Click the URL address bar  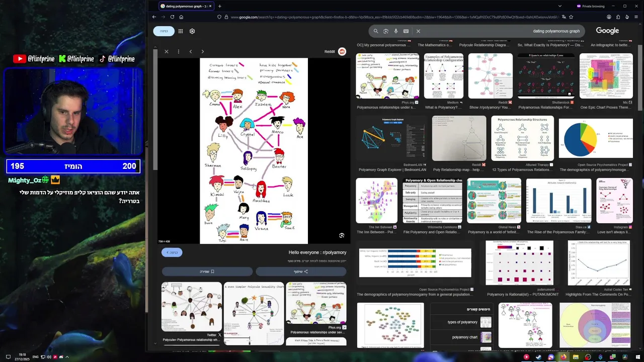395,17
